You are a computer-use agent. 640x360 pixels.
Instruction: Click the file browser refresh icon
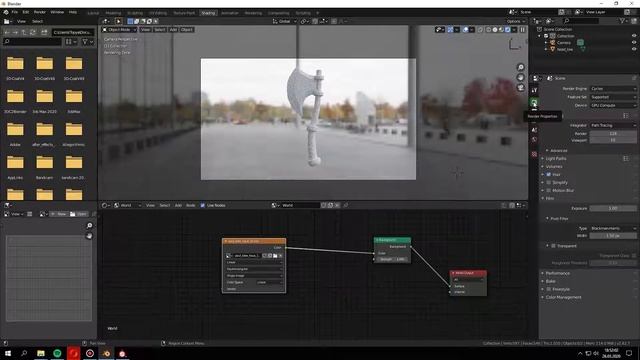33,32
